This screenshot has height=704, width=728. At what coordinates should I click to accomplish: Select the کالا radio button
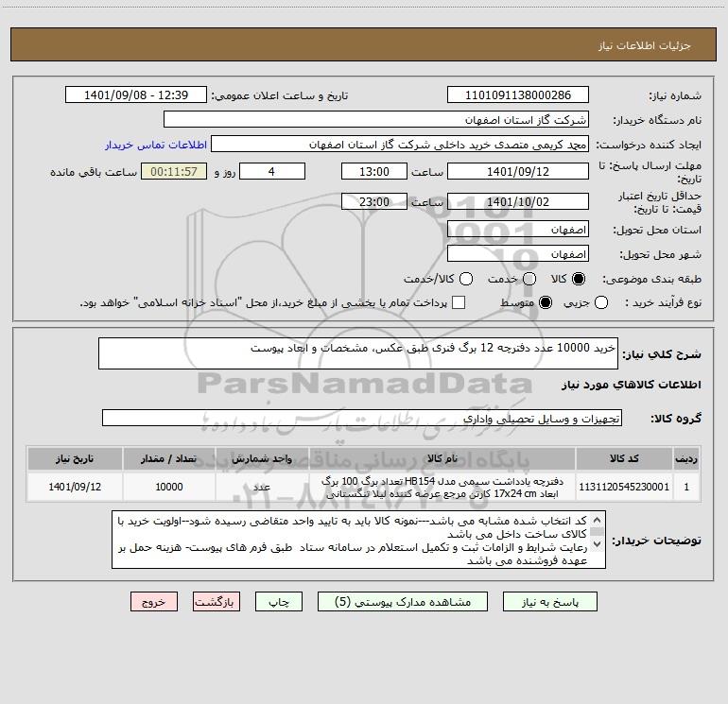point(579,279)
